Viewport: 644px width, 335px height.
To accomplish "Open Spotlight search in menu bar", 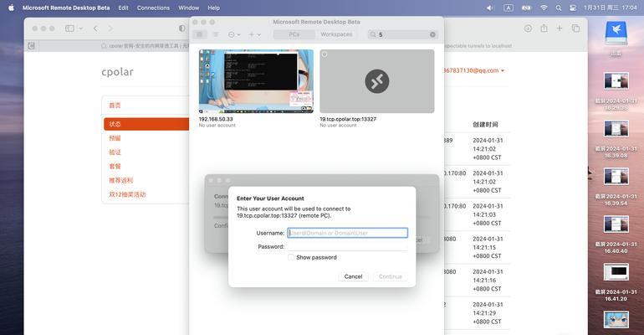I will [x=559, y=8].
